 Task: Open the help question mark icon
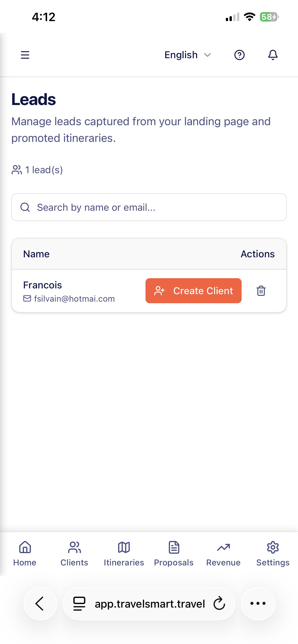pyautogui.click(x=239, y=55)
